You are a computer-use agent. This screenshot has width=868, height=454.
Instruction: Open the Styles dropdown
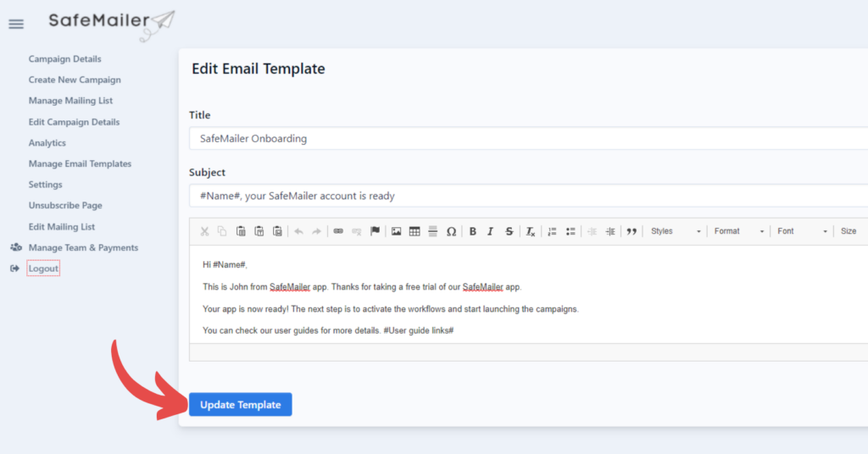tap(676, 231)
